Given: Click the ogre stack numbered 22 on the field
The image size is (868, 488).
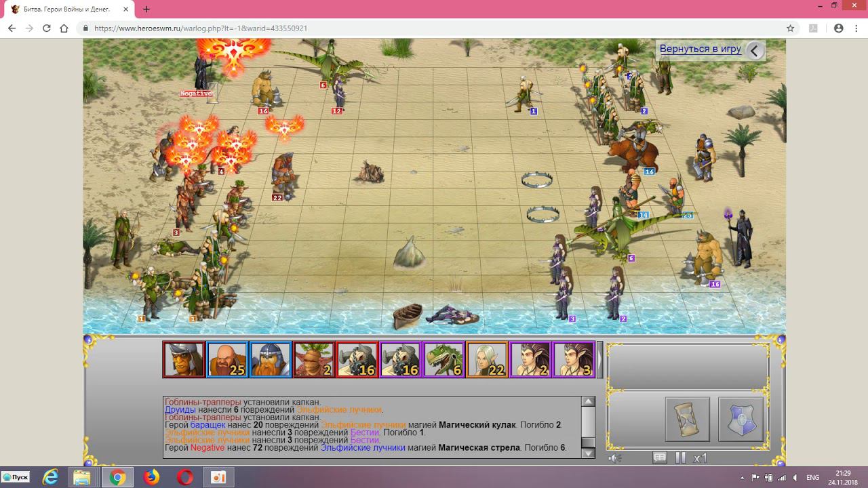Looking at the screenshot, I should (x=284, y=176).
